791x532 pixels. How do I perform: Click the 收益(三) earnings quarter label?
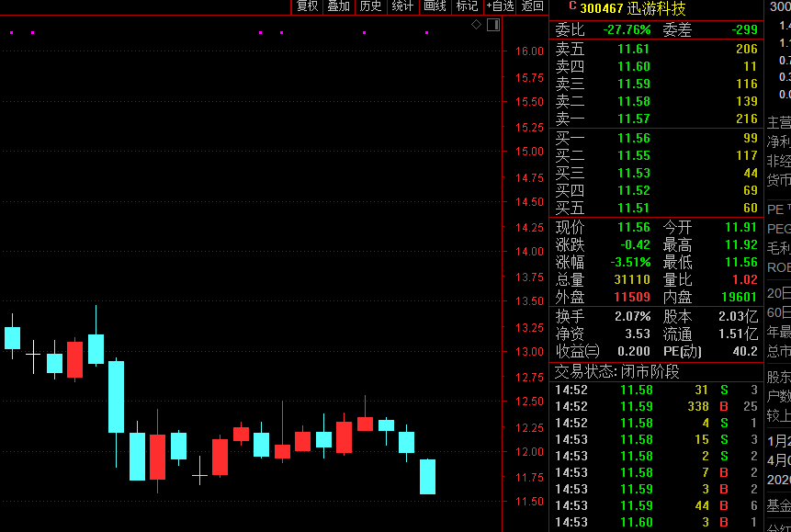[577, 351]
